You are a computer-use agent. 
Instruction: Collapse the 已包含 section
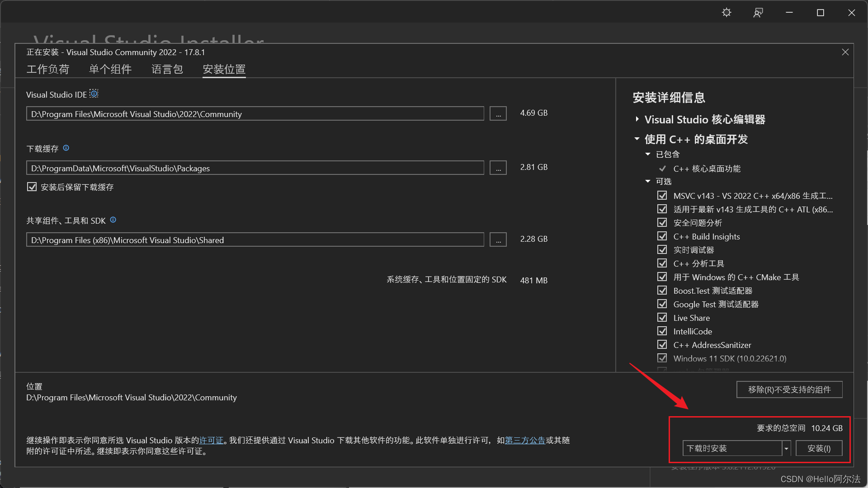[x=648, y=154]
